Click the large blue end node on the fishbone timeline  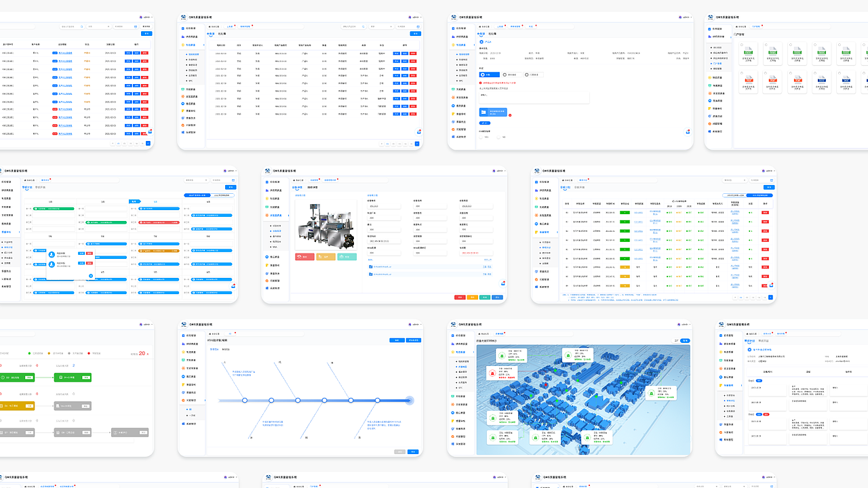pos(410,401)
